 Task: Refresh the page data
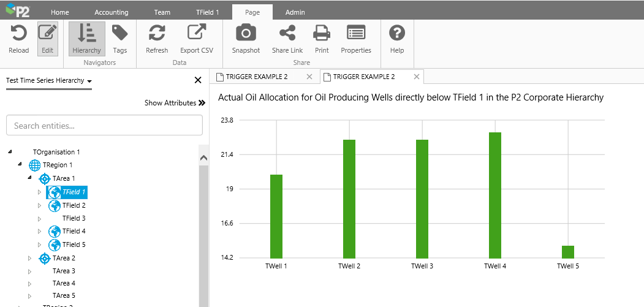pyautogui.click(x=157, y=34)
